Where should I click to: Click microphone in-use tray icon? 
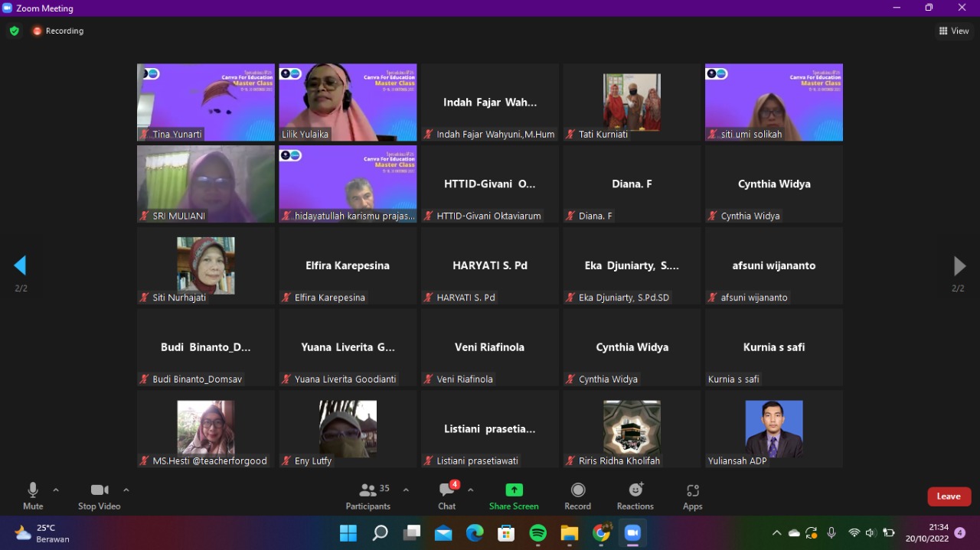click(831, 533)
